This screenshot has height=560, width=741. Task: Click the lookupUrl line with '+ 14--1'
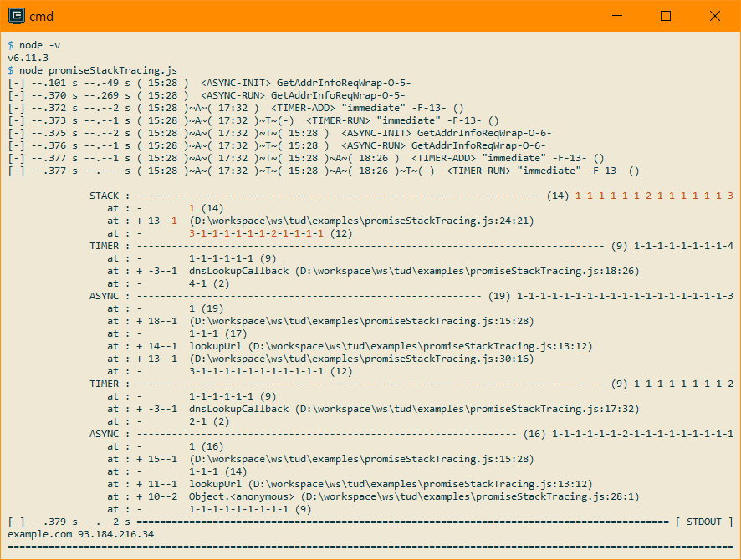[x=350, y=346]
